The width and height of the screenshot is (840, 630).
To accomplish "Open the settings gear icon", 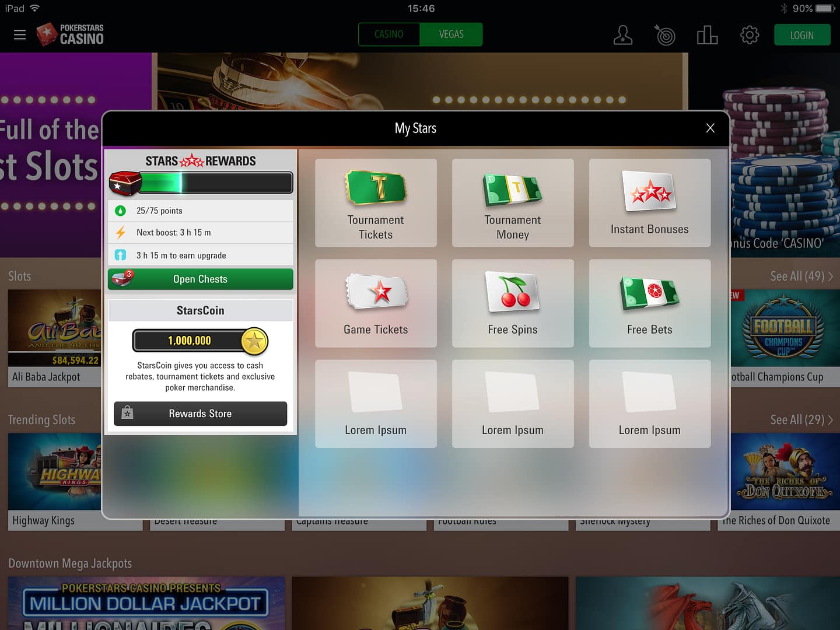I will tap(749, 35).
